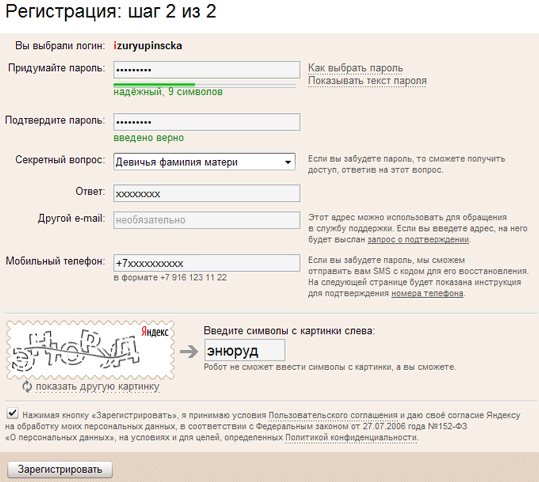Click the refresh icon beside 'показать другую картинку'
Image resolution: width=539 pixels, height=482 pixels.
(x=27, y=387)
